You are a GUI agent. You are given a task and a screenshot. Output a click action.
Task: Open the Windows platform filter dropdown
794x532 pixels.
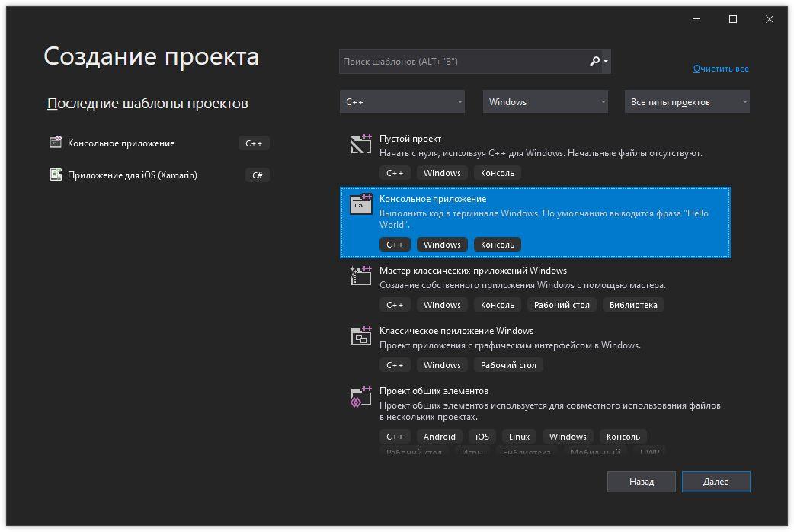click(545, 102)
